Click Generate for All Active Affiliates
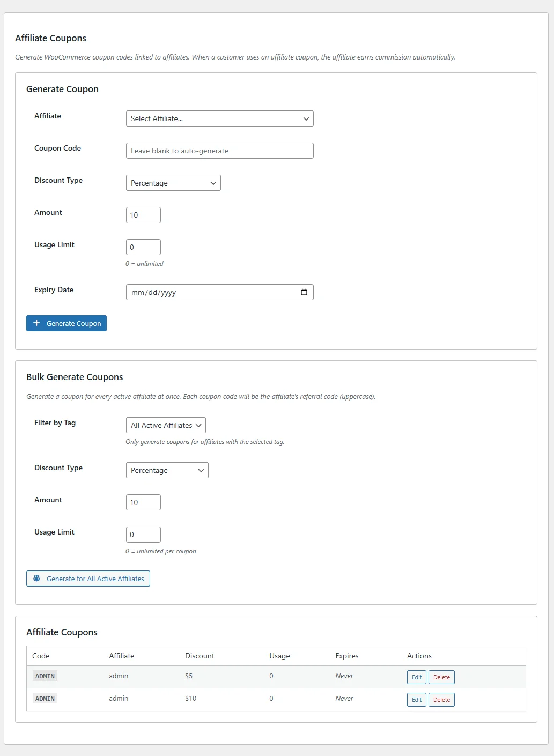 click(x=88, y=578)
